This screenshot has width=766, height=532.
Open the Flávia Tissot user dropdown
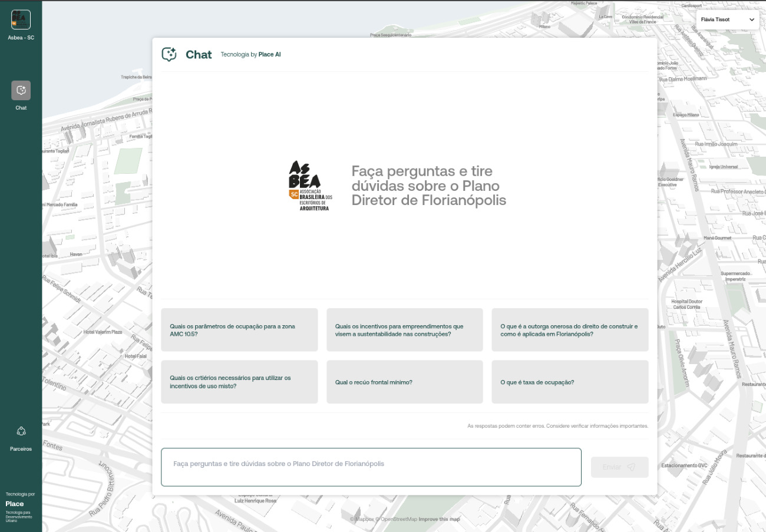pyautogui.click(x=728, y=19)
